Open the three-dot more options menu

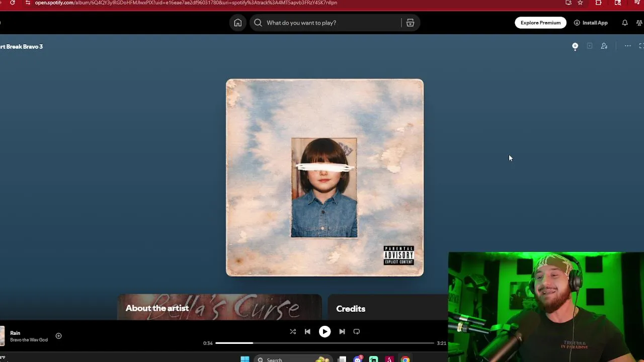point(628,46)
